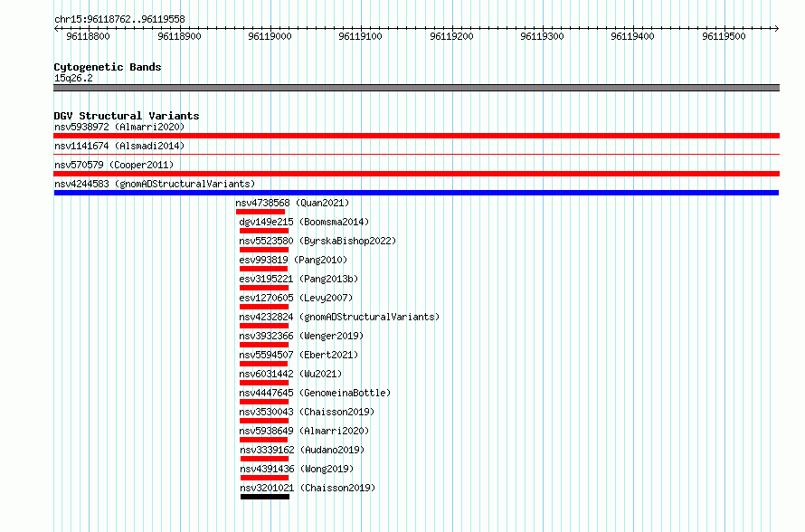Click ruler position 96119100
Screen dimensions: 805x532
tap(360, 36)
